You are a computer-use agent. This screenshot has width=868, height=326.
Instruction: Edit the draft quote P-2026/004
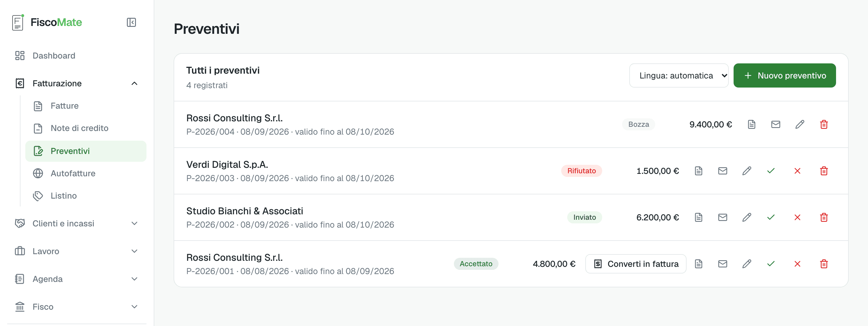[800, 125]
